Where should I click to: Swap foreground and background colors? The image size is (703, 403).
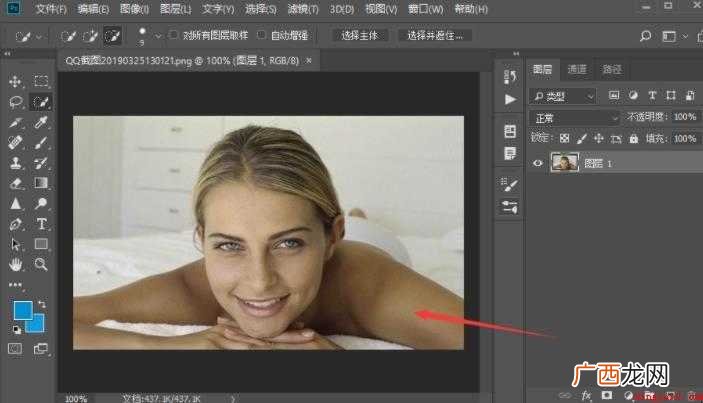click(42, 305)
